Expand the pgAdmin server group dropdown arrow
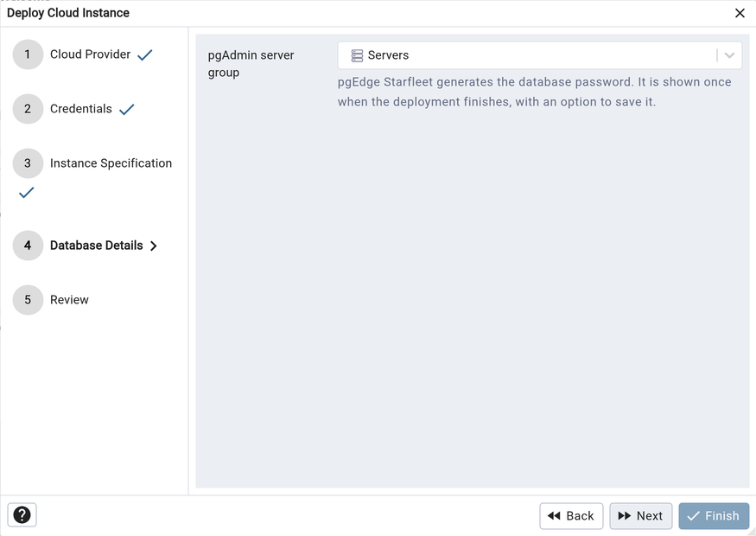756x536 pixels. pos(729,55)
